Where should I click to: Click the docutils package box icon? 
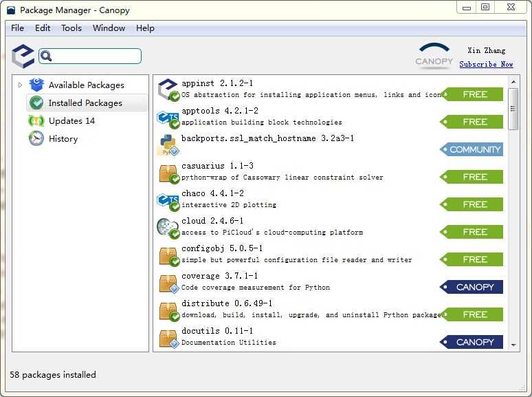169,339
